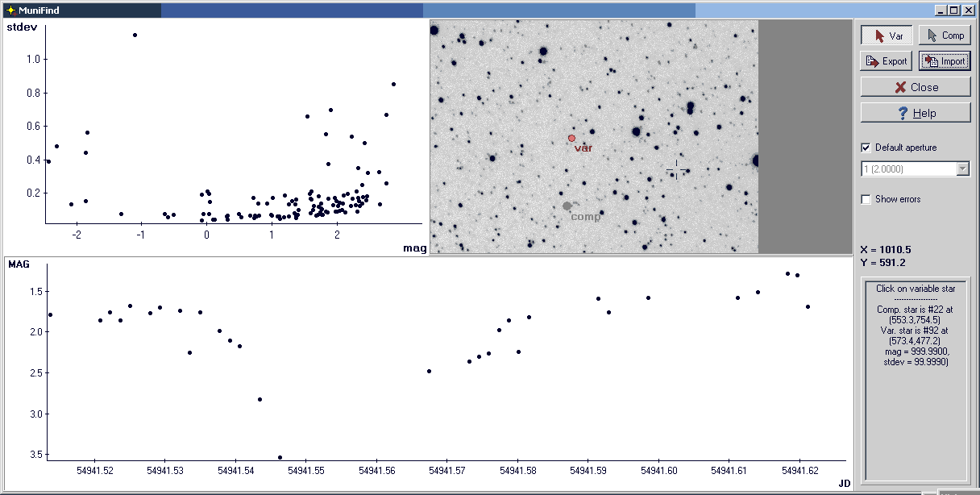Image resolution: width=980 pixels, height=495 pixels.
Task: Click the Export button
Action: [x=887, y=61]
